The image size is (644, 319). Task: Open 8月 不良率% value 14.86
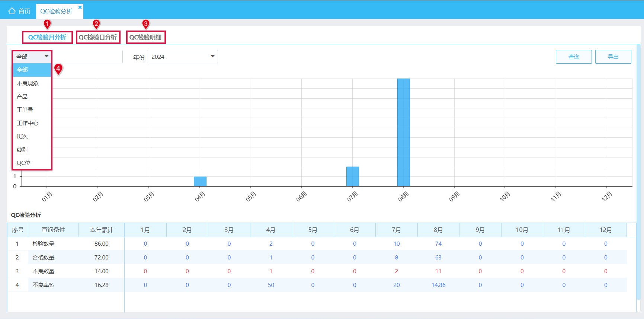(x=438, y=285)
